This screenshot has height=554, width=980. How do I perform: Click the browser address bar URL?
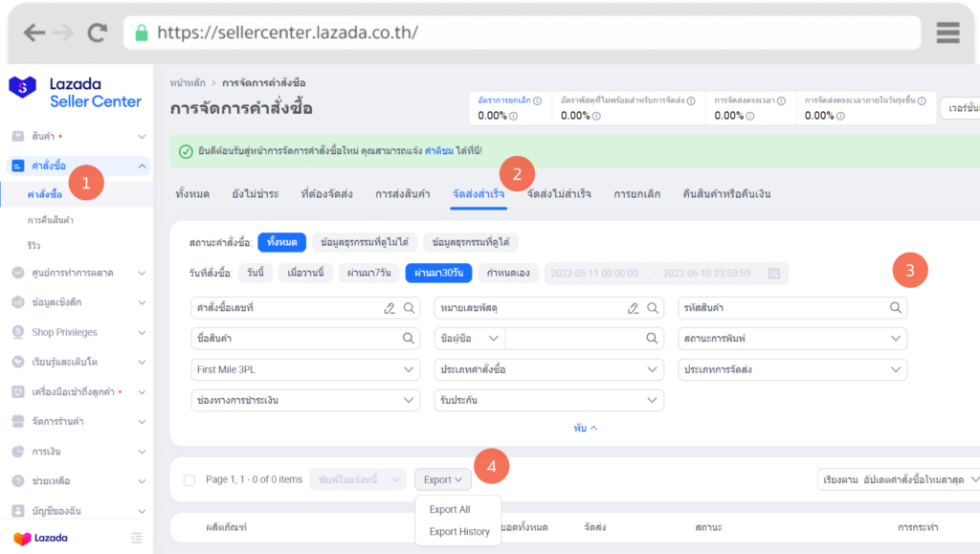tap(287, 33)
